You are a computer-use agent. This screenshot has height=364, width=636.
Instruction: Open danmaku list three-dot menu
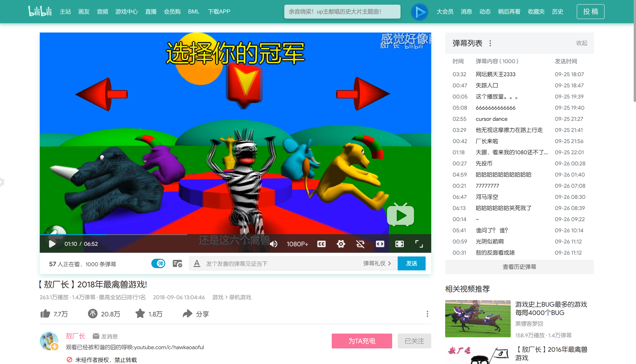click(490, 43)
